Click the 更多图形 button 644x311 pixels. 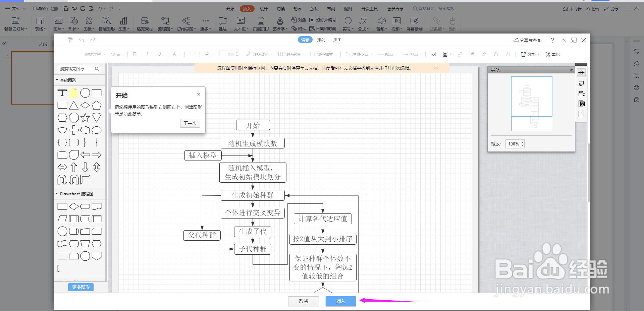[81, 287]
